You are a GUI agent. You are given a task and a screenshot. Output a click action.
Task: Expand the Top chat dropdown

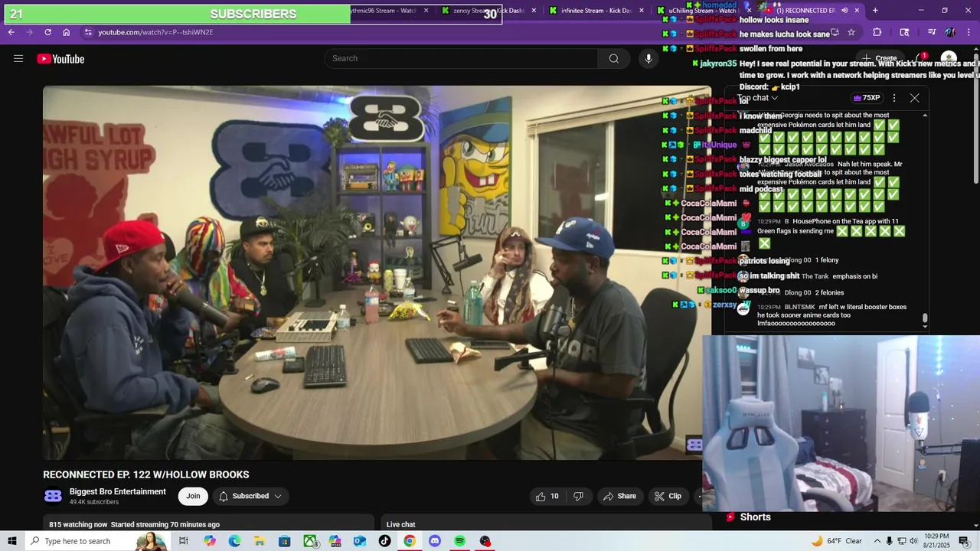[x=758, y=98]
